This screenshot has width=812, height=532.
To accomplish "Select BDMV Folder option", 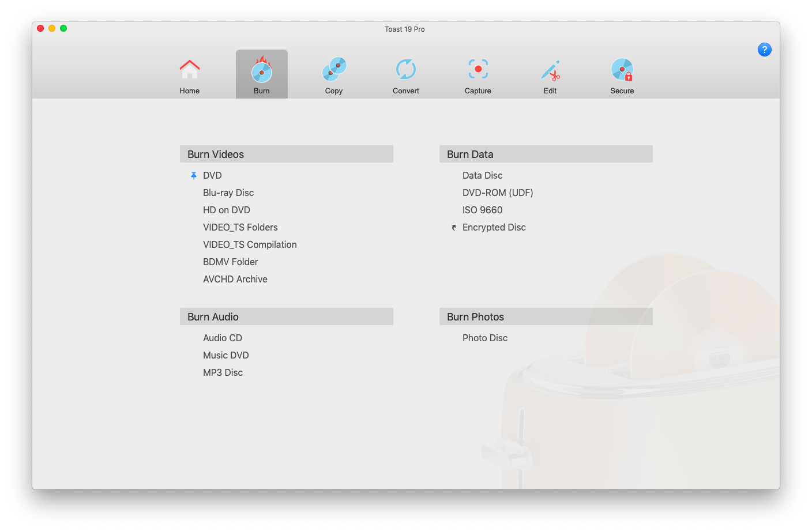I will pyautogui.click(x=231, y=262).
